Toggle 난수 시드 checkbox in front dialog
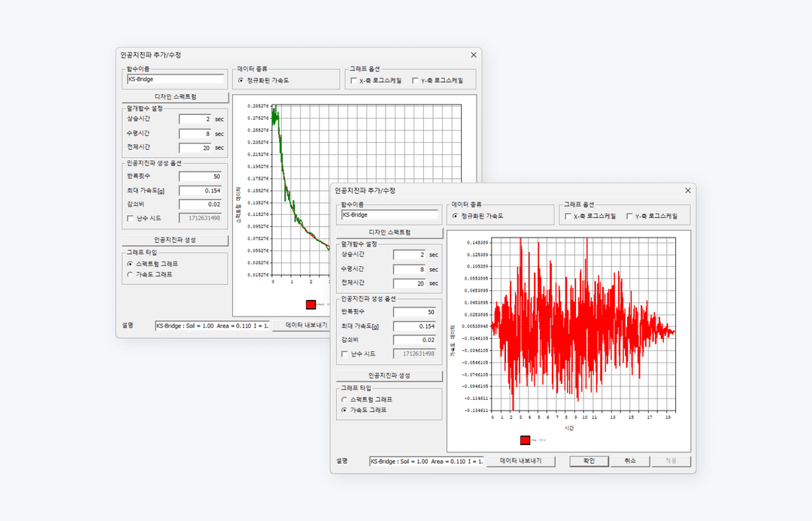The height and width of the screenshot is (521, 812). (344, 354)
